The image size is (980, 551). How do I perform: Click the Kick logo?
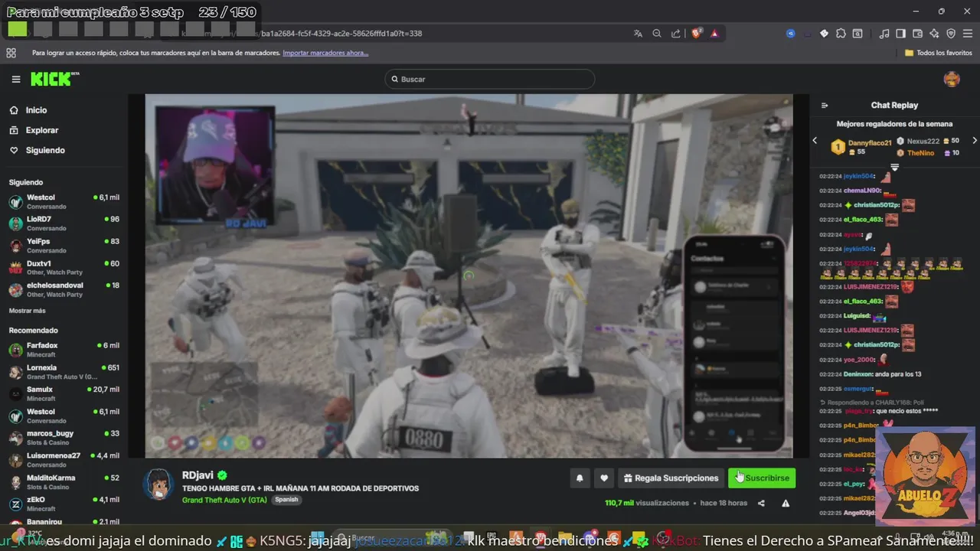54,79
